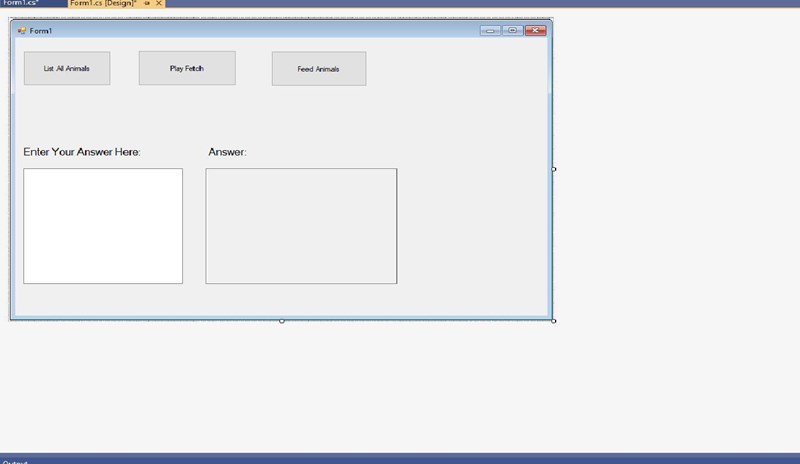800x464 pixels.
Task: Click the right-edge resize handle of form
Action: point(554,169)
